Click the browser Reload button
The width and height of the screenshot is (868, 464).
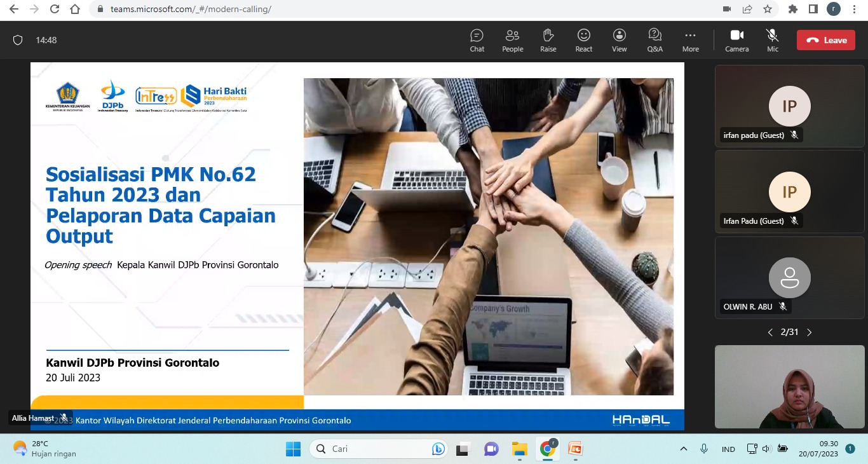click(x=55, y=9)
